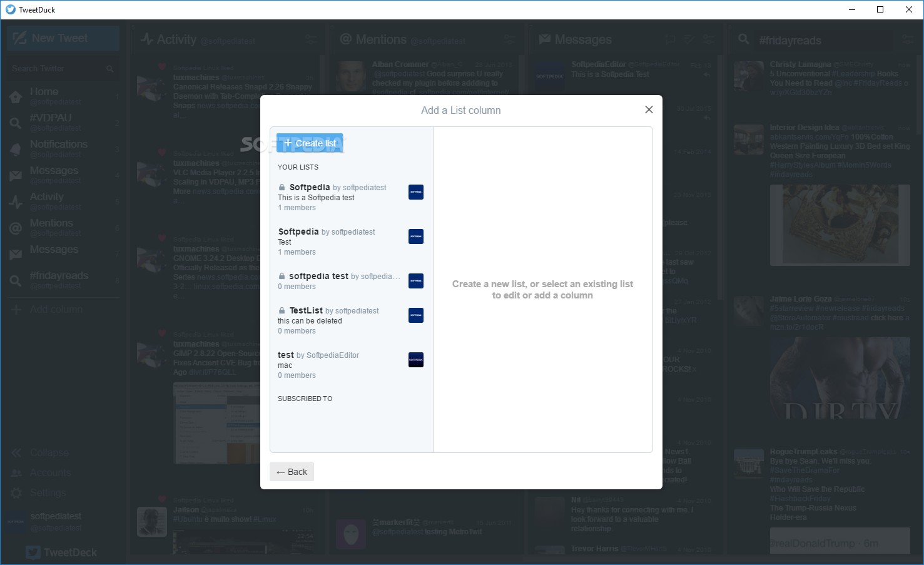924x565 pixels.
Task: Select the Softpedia list with description "Test"
Action: (351, 242)
